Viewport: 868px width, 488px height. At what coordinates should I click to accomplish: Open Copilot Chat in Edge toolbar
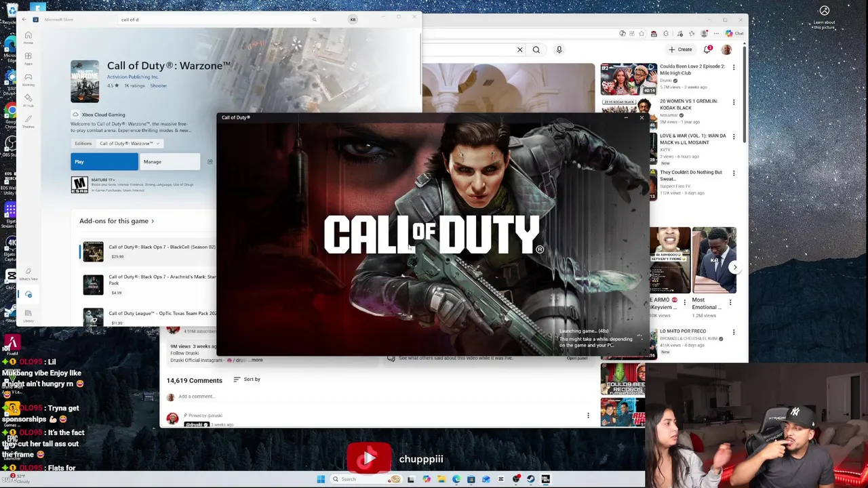click(x=734, y=33)
